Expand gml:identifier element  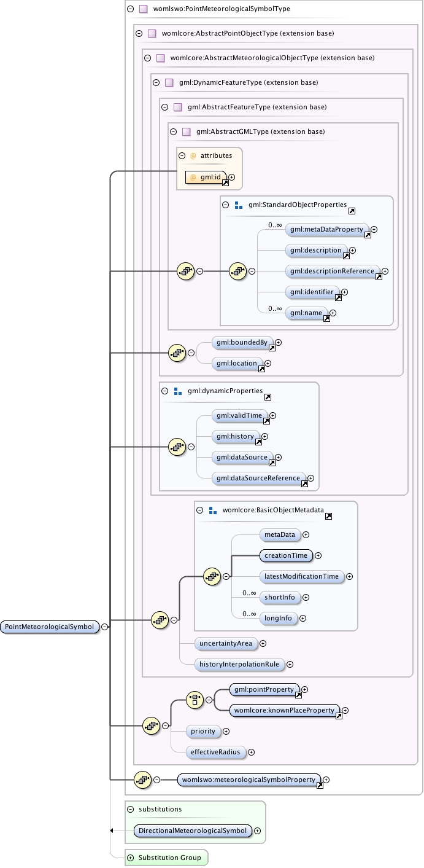click(x=344, y=292)
